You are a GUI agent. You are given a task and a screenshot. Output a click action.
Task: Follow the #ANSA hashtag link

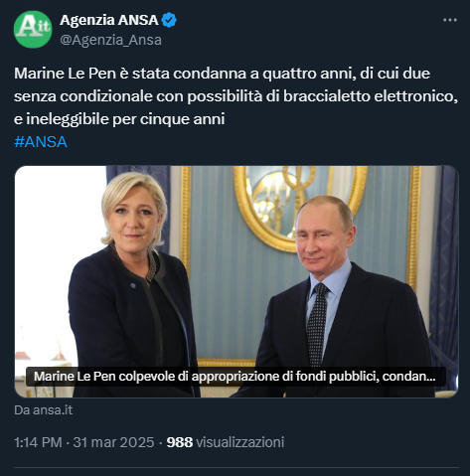pos(41,142)
